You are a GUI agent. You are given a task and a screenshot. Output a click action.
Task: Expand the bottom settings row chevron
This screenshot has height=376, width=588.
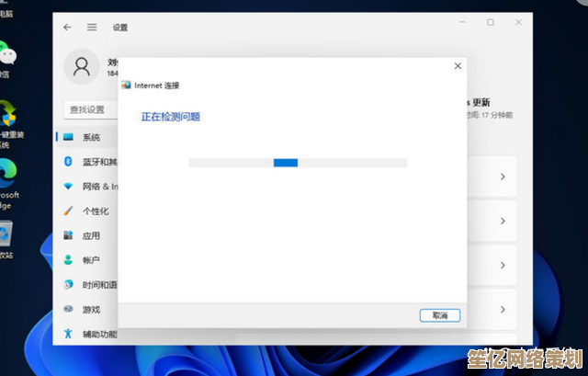(503, 310)
